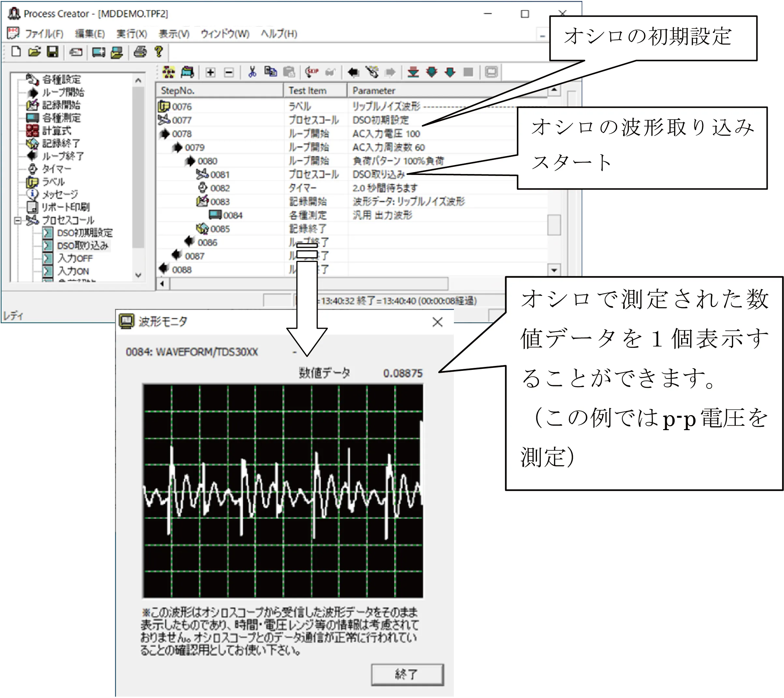Select 入力OFF item in process tree
The width and height of the screenshot is (784, 698).
pyautogui.click(x=75, y=258)
